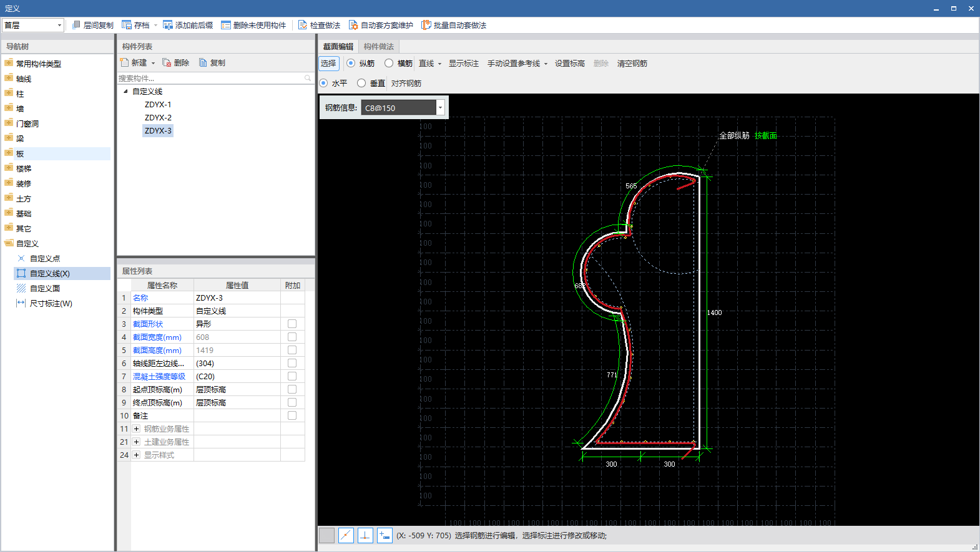Click 清空钢筋 button
The height and width of the screenshot is (552, 980).
632,63
